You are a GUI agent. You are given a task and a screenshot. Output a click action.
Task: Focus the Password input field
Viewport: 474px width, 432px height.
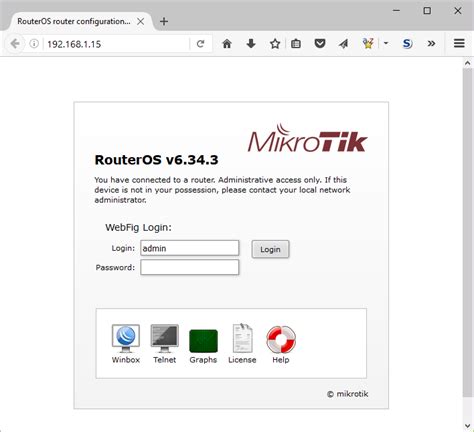pyautogui.click(x=190, y=267)
